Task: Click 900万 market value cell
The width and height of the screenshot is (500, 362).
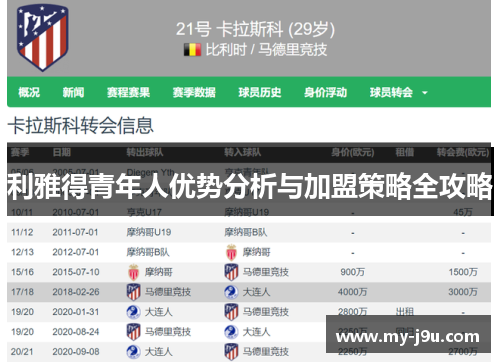Action: 353,272
